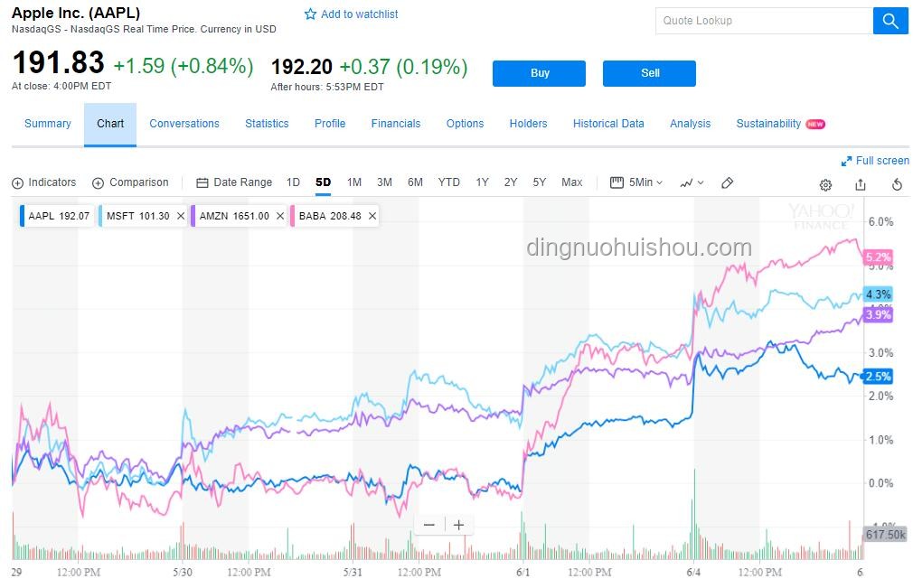Click the Add to watchlist star
The image size is (913, 588).
tap(310, 14)
